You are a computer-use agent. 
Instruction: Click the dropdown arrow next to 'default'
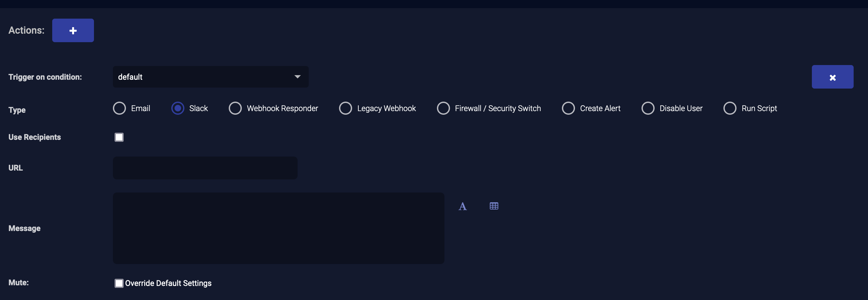click(297, 77)
